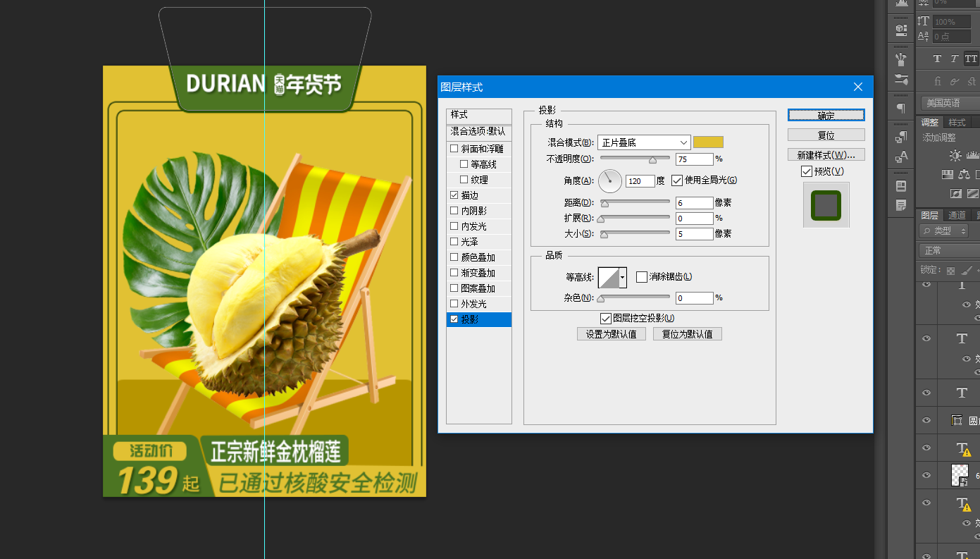Switch to the 图层 (Layers) tab
Viewport: 980px width, 559px height.
[x=929, y=215]
